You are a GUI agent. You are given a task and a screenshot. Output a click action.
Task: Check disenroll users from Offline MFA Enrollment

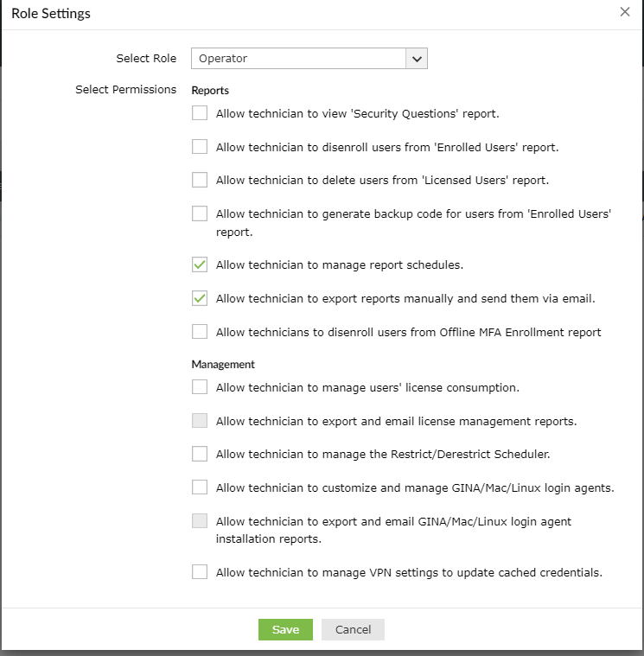(x=200, y=331)
